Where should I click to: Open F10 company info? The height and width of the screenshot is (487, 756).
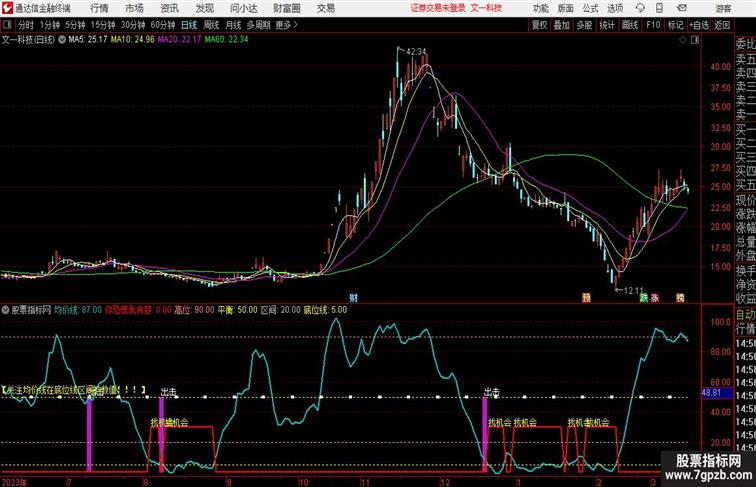tap(653, 25)
